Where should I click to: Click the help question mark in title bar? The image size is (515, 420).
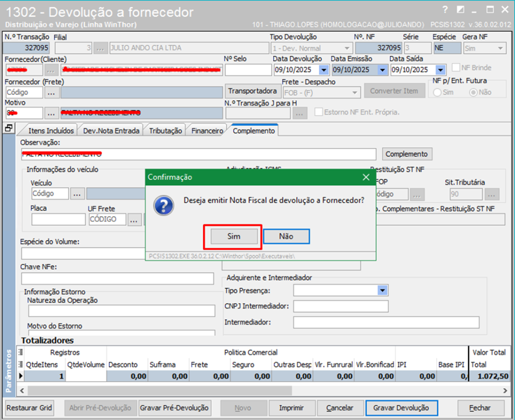(445, 10)
